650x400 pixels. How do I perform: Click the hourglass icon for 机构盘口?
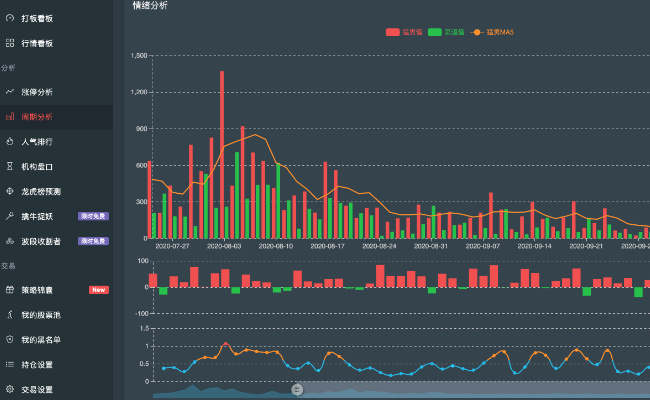[x=10, y=167]
